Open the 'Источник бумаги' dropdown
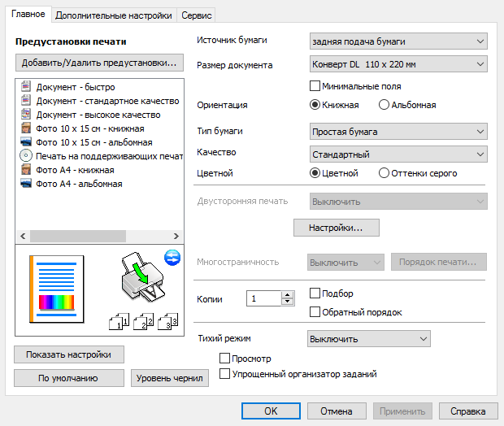The height and width of the screenshot is (426, 504). (x=398, y=41)
